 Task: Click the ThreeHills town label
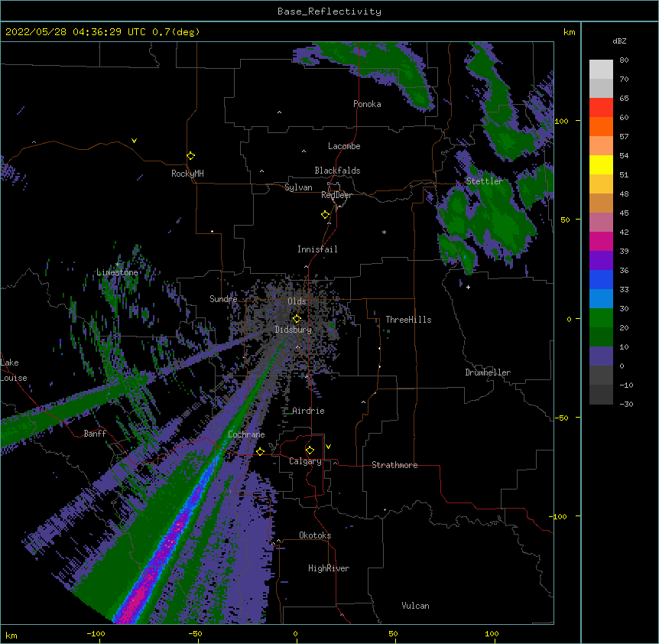pyautogui.click(x=408, y=320)
